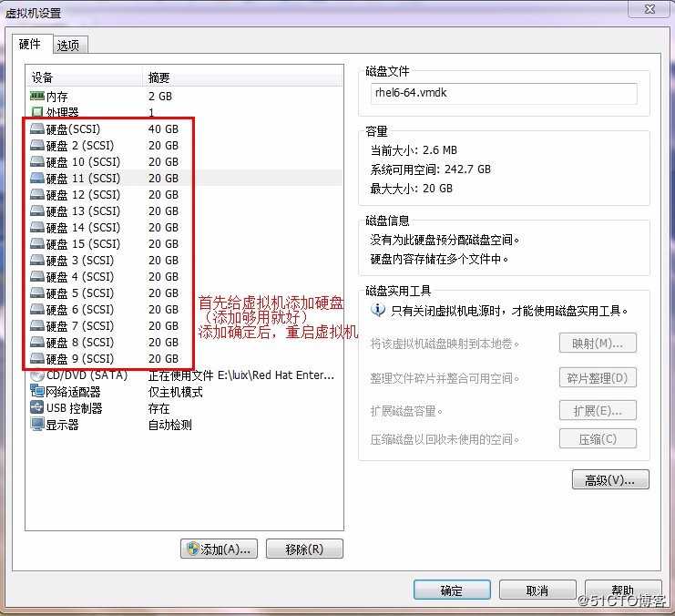675x616 pixels.
Task: Click the "2 GB" memory summary value
Action: coord(160,96)
